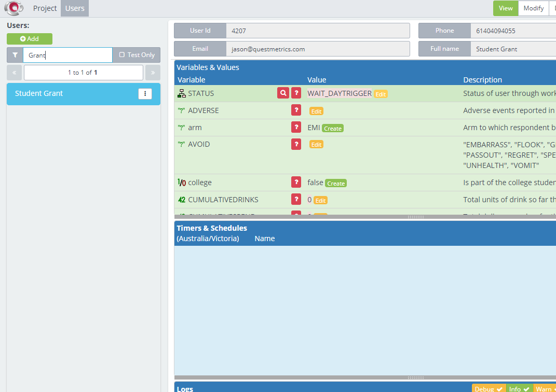Go to previous page of users
The height and width of the screenshot is (392, 556).
pos(14,73)
